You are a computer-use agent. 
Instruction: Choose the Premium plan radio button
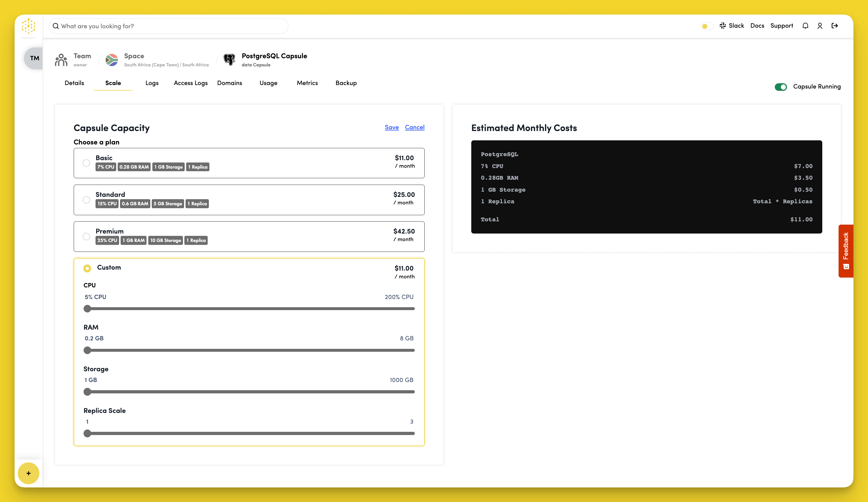(x=87, y=236)
